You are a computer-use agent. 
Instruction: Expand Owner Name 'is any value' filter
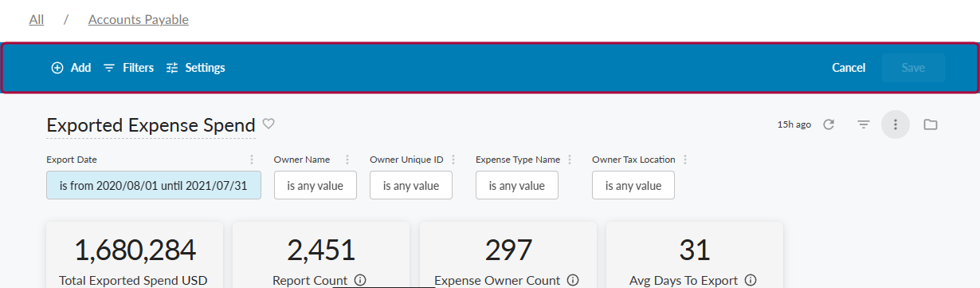[316, 185]
